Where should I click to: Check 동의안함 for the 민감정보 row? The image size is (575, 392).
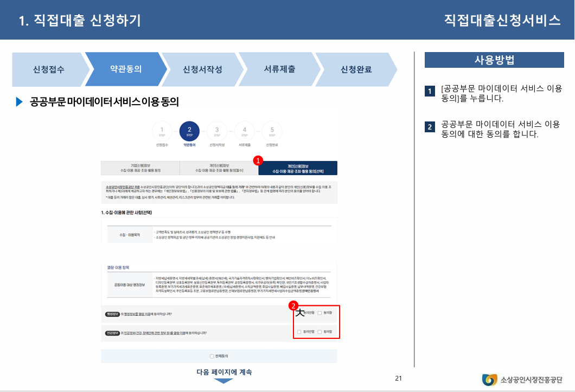(x=299, y=332)
